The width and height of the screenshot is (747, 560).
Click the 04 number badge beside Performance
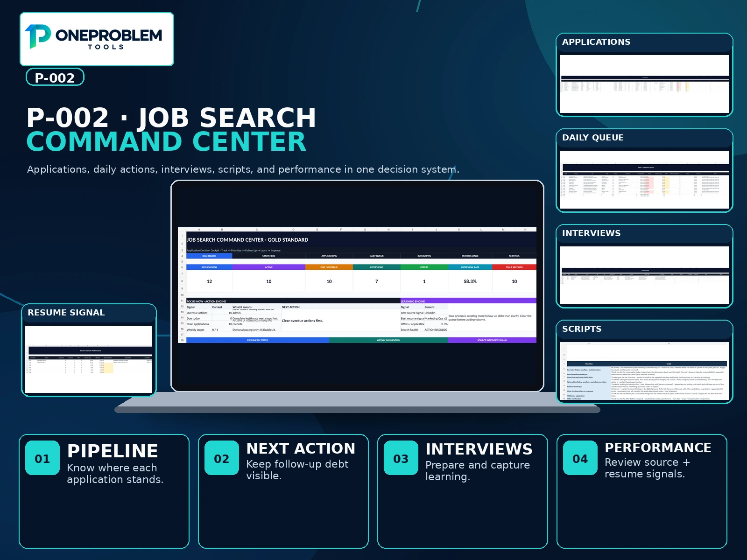(580, 458)
